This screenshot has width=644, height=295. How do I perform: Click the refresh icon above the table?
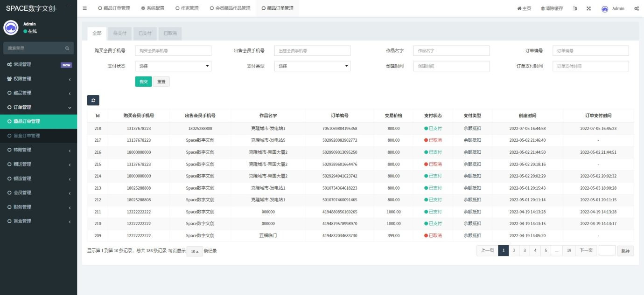(x=93, y=100)
